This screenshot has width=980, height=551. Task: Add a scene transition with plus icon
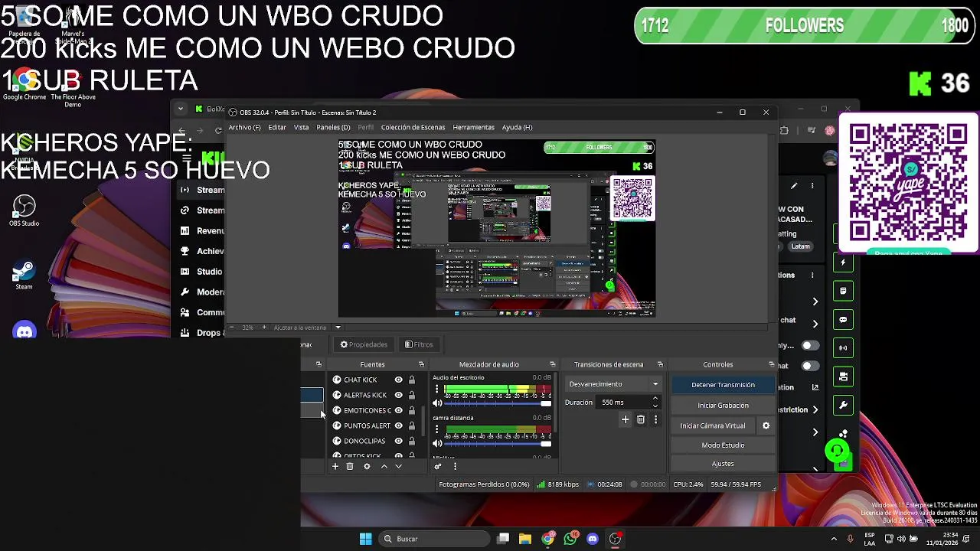[625, 419]
